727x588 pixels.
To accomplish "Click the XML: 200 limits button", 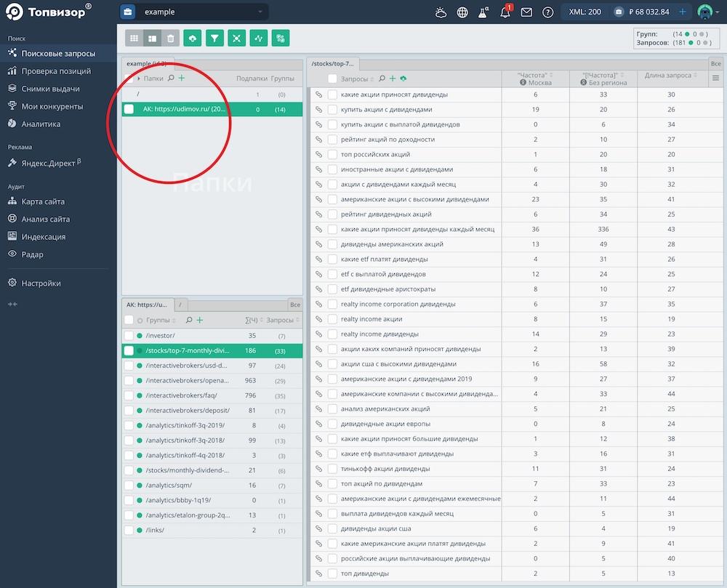I will click(585, 12).
